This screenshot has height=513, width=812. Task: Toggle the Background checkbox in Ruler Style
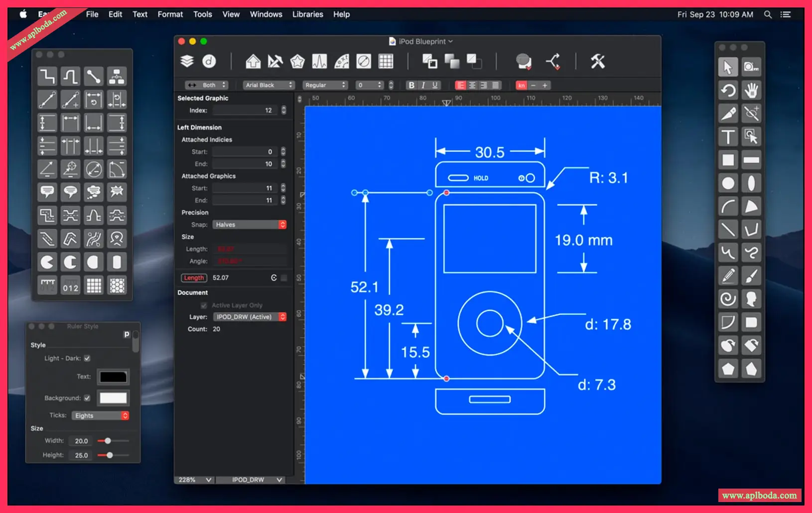[87, 398]
